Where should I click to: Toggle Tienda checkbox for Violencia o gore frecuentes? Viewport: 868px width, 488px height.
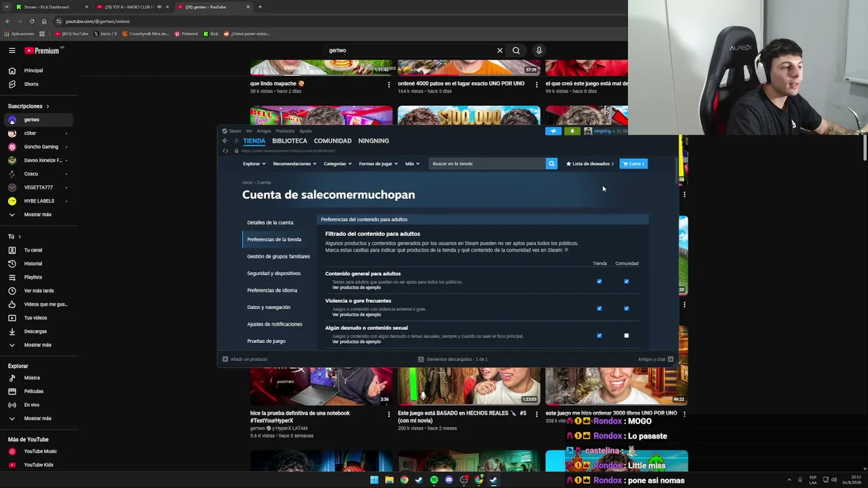pyautogui.click(x=599, y=308)
